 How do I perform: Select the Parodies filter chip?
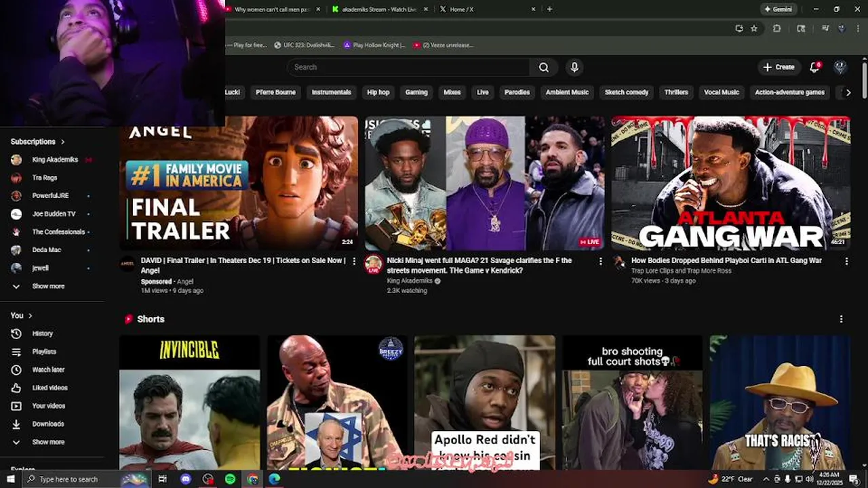(x=517, y=92)
